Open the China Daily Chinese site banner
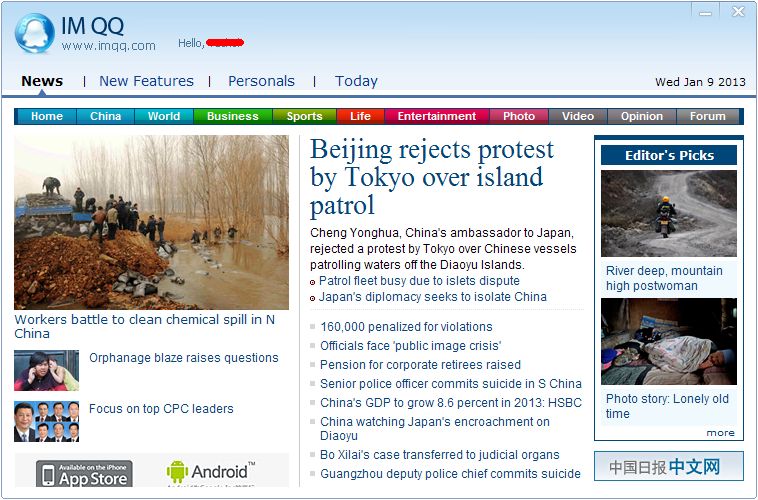This screenshot has width=758, height=500. [669, 466]
